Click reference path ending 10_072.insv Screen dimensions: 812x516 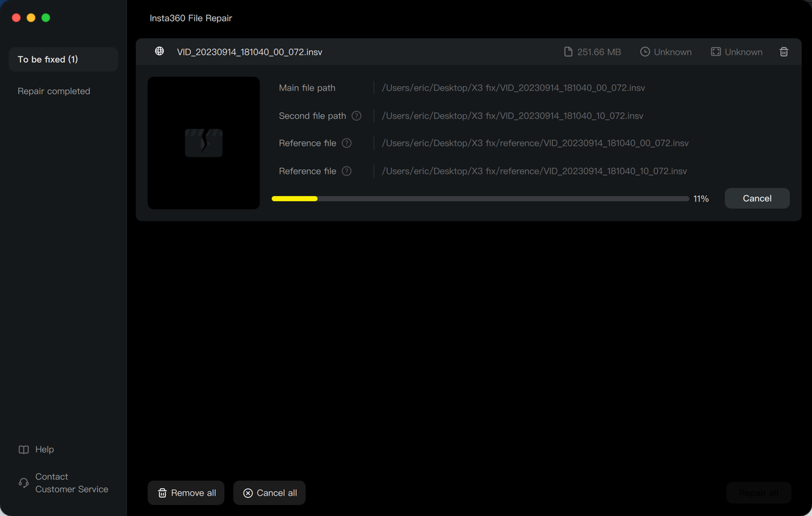[x=534, y=171]
